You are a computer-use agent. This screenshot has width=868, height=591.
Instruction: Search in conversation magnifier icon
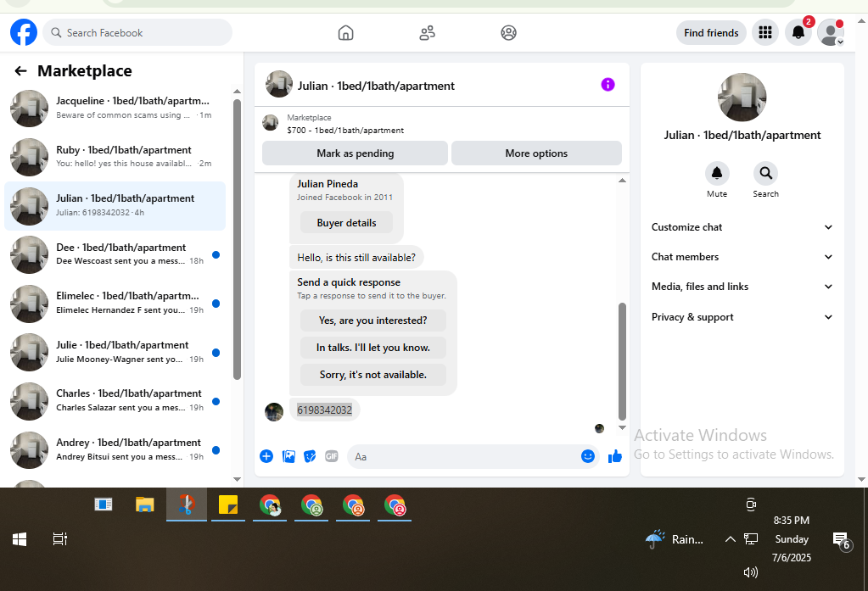click(765, 174)
